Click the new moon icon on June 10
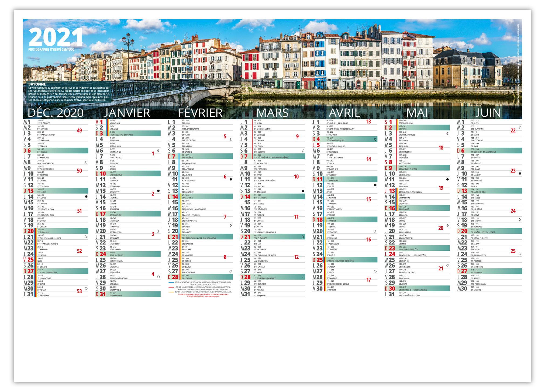Screen dimensions: 545x392 click(520, 174)
